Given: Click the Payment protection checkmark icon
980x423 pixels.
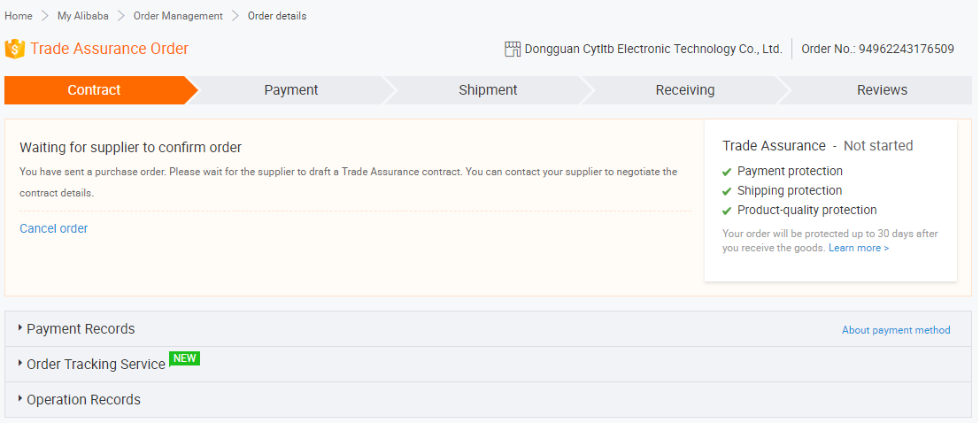Looking at the screenshot, I should point(727,172).
